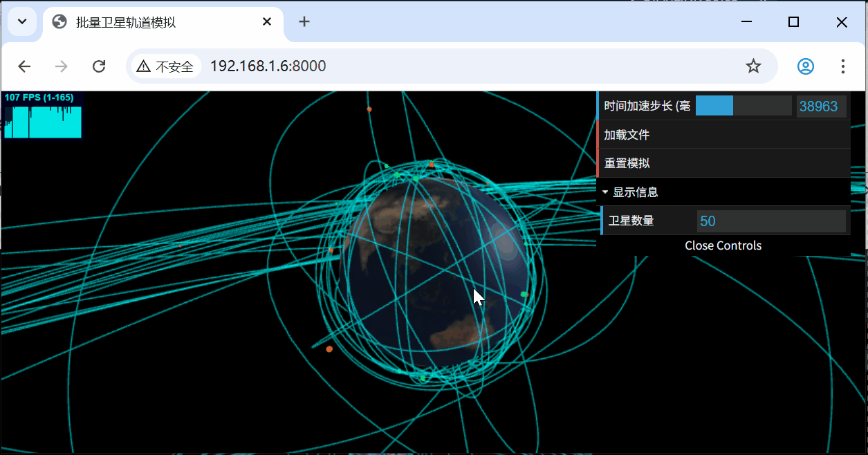Click the 卫星数量 label
This screenshot has height=455, width=868.
631,221
